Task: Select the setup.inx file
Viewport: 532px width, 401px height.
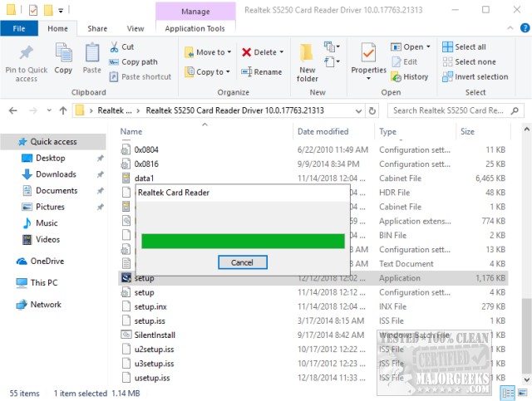Action: pos(313,306)
